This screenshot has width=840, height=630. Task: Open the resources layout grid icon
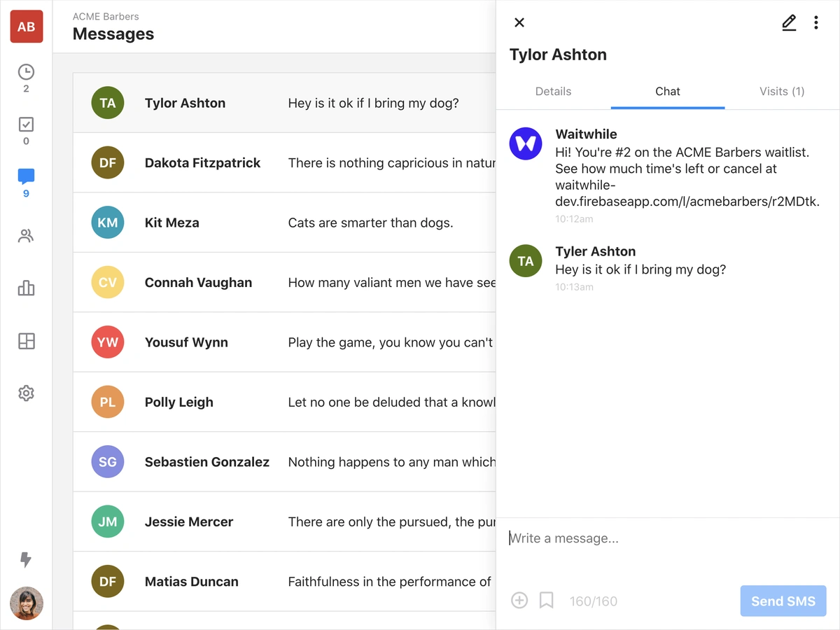coord(26,341)
